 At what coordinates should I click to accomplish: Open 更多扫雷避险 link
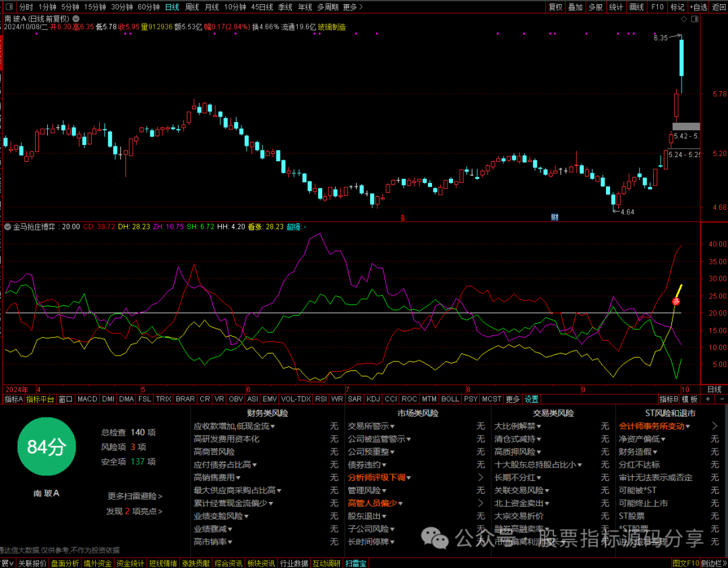coord(135,496)
